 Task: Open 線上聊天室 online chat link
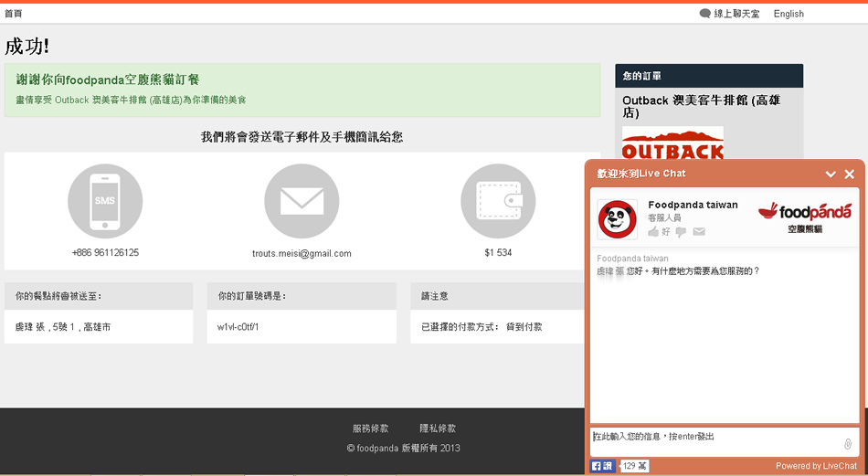coord(736,14)
